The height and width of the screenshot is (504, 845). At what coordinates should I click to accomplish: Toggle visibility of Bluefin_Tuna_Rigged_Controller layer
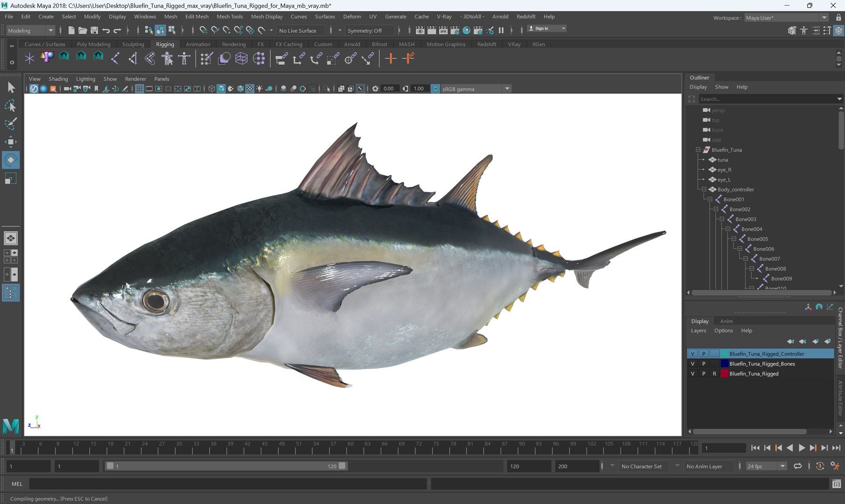692,354
